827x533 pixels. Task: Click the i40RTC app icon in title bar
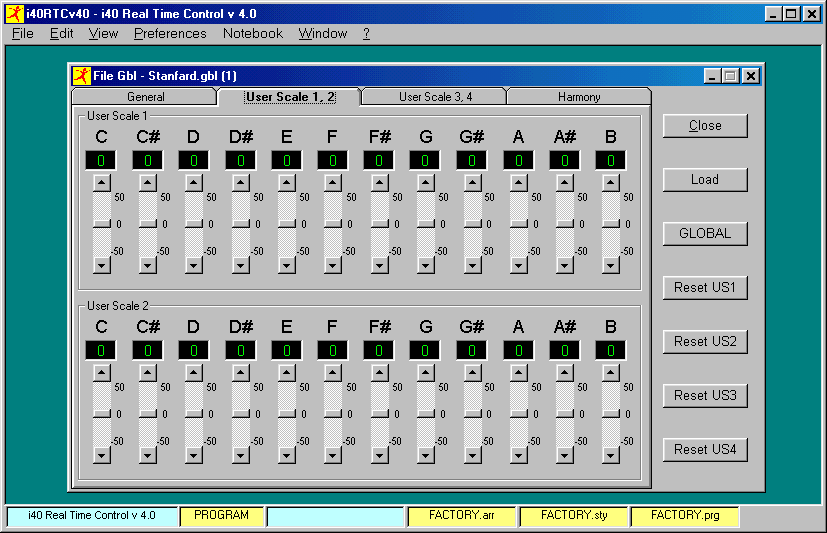tap(14, 14)
